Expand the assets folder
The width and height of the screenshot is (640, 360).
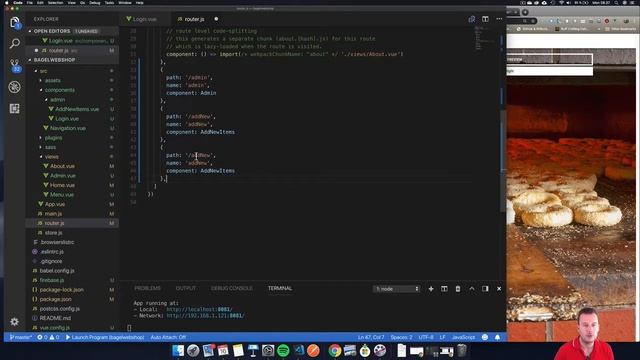[x=52, y=80]
